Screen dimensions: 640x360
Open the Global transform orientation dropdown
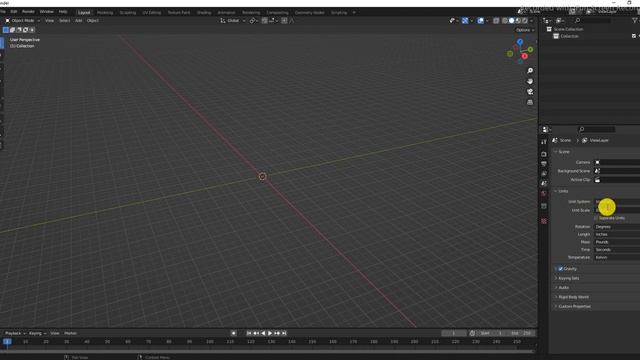click(233, 20)
